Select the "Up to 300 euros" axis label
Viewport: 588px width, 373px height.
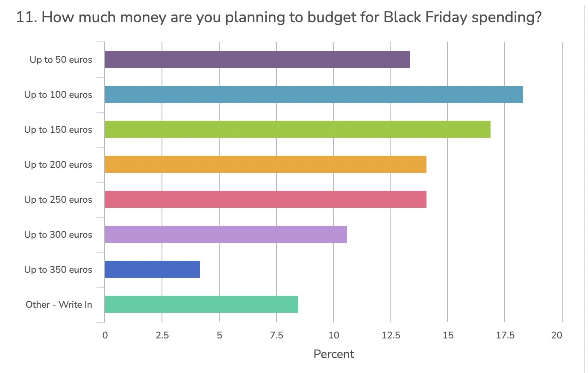pyautogui.click(x=58, y=235)
